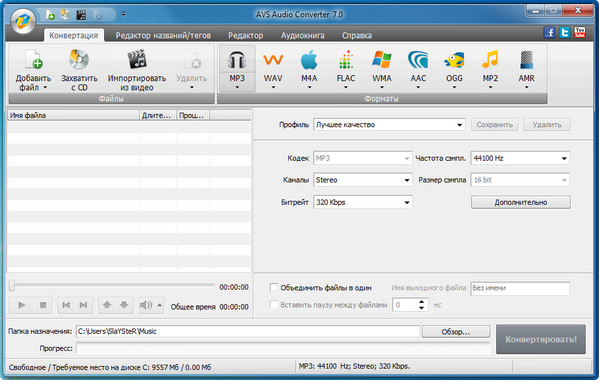Select the FLAC format icon
This screenshot has width=599, height=380.
coord(346,60)
